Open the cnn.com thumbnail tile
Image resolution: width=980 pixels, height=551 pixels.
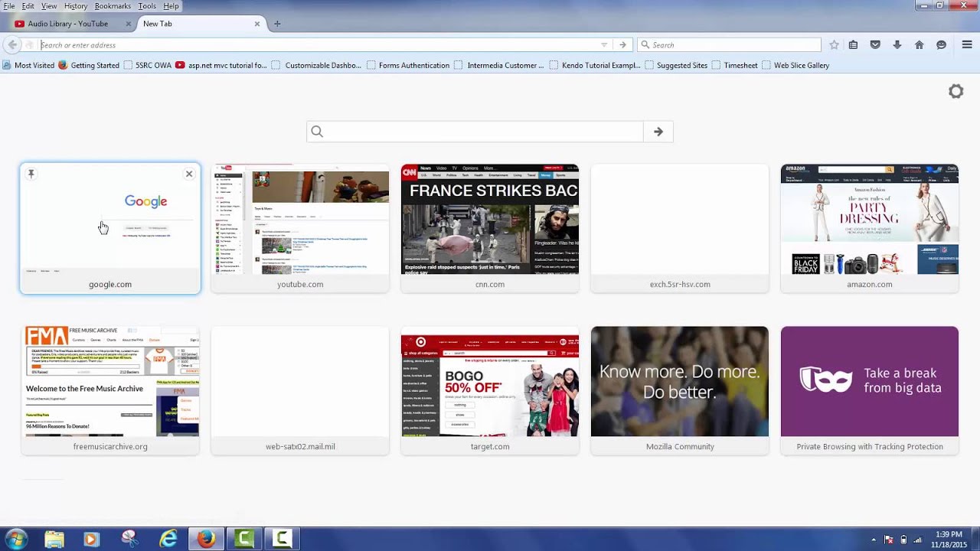pos(490,228)
